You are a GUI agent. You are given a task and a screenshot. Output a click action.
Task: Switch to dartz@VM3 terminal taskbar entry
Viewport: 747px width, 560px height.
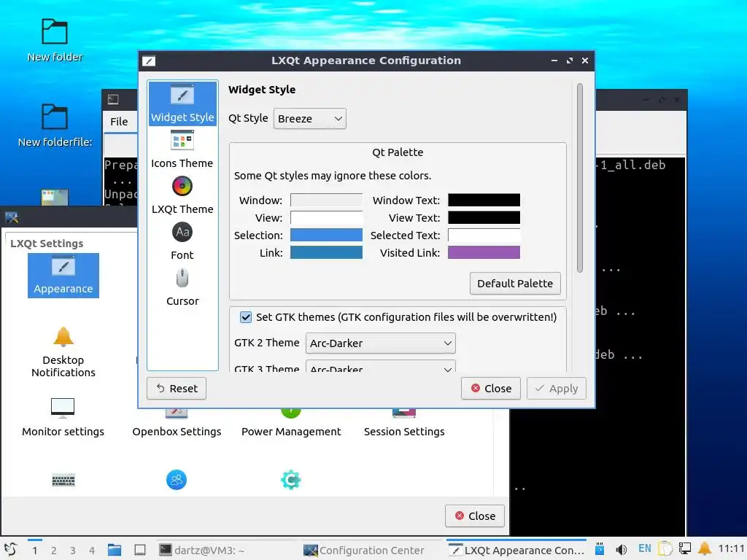226,550
